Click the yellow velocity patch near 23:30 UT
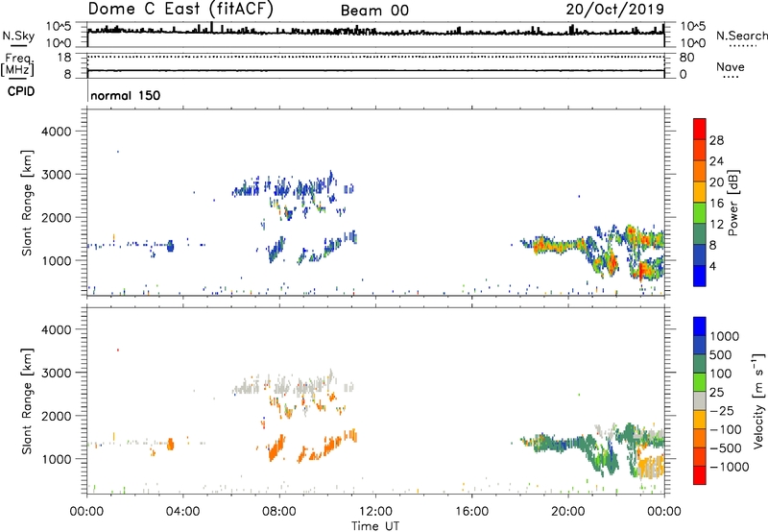768x532 pixels. 652,466
